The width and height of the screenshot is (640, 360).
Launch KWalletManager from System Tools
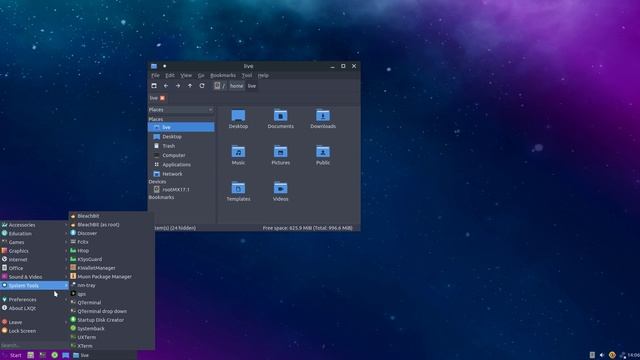coord(111,268)
